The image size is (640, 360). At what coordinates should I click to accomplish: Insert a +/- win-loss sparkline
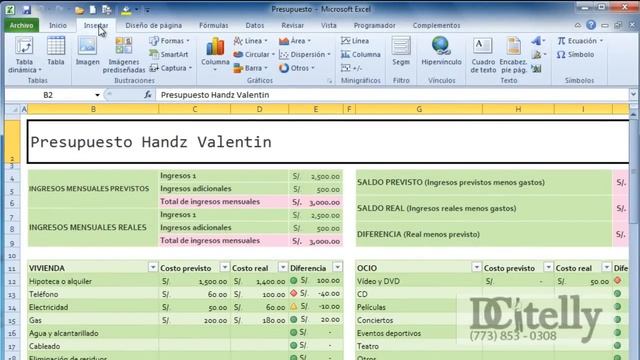pos(351,68)
